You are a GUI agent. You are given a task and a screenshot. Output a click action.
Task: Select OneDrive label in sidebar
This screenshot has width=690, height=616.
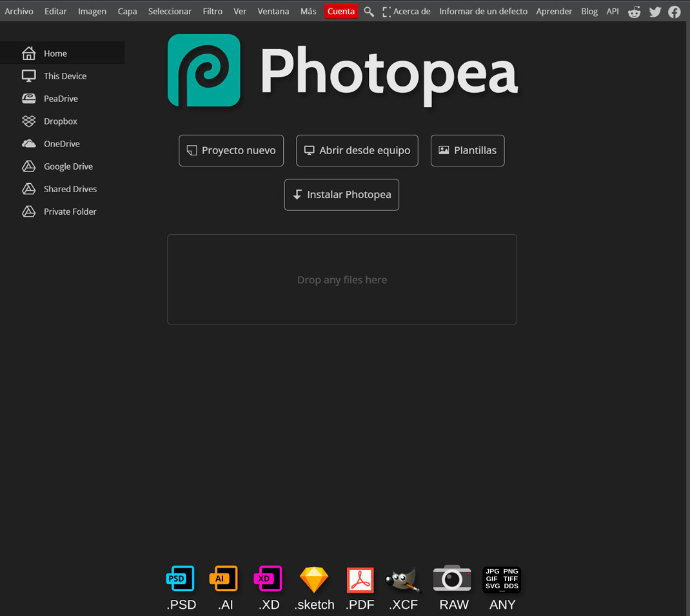pyautogui.click(x=62, y=144)
